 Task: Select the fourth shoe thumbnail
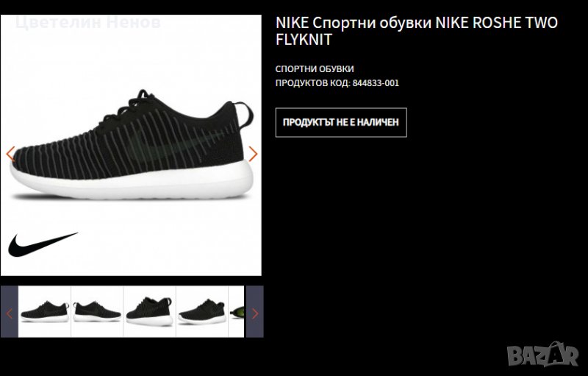click(x=202, y=312)
